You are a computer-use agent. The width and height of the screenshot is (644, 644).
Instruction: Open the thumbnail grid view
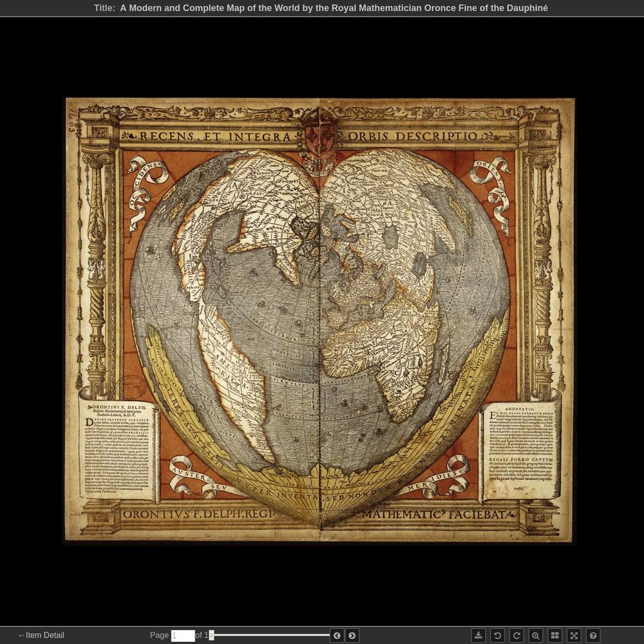pos(555,636)
